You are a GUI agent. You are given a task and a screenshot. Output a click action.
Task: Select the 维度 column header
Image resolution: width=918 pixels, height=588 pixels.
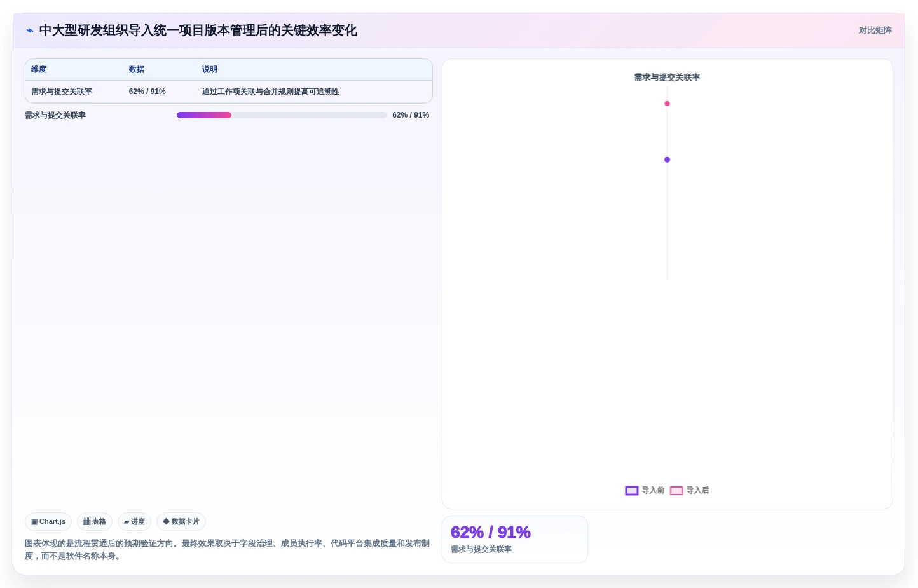pos(39,69)
